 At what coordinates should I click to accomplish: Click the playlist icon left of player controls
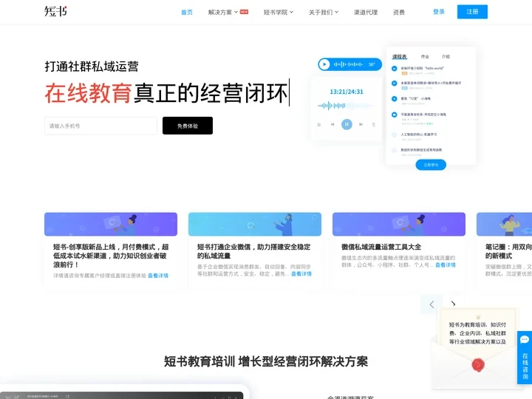coord(319,125)
